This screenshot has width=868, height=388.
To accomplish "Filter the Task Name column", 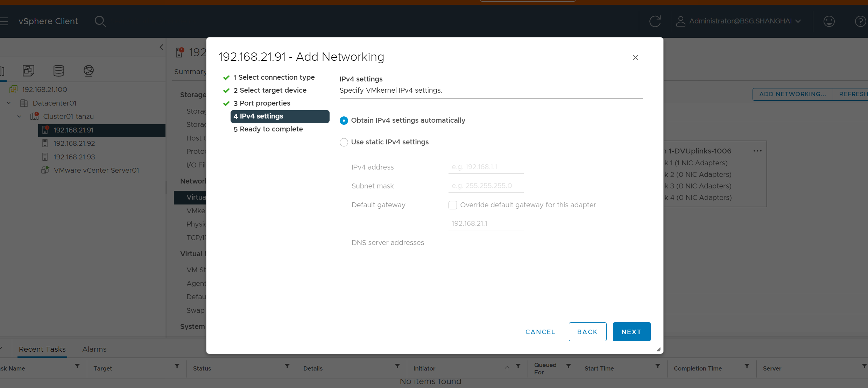I will tap(77, 366).
